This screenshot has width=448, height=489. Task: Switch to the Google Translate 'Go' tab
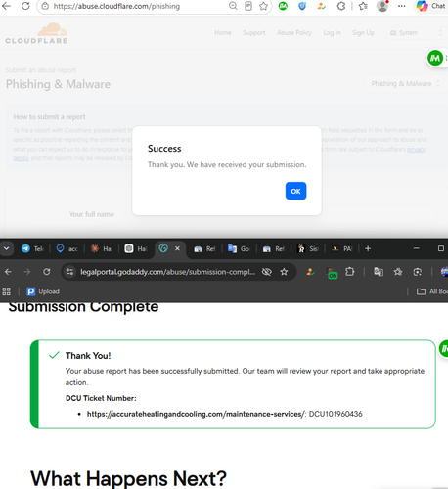(239, 248)
